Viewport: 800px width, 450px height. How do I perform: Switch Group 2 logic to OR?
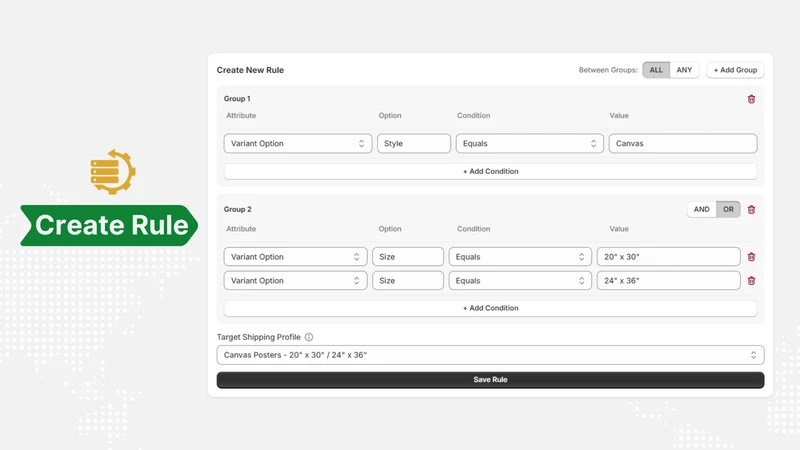pyautogui.click(x=728, y=209)
